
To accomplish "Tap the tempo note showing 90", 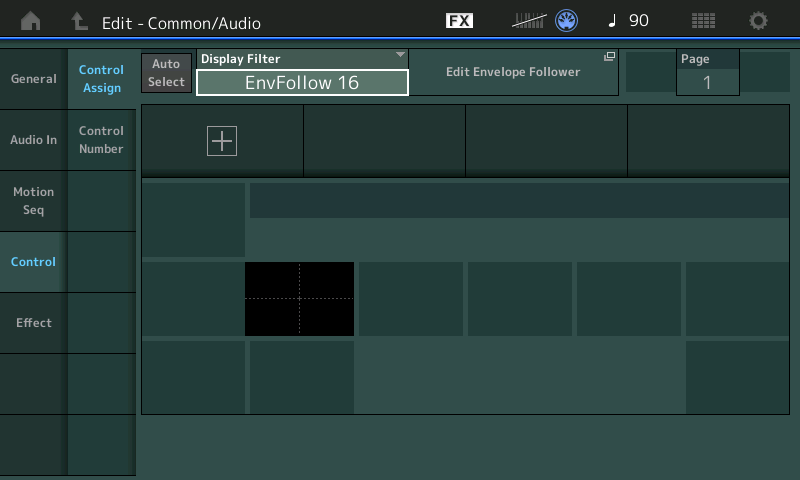I will pyautogui.click(x=628, y=21).
